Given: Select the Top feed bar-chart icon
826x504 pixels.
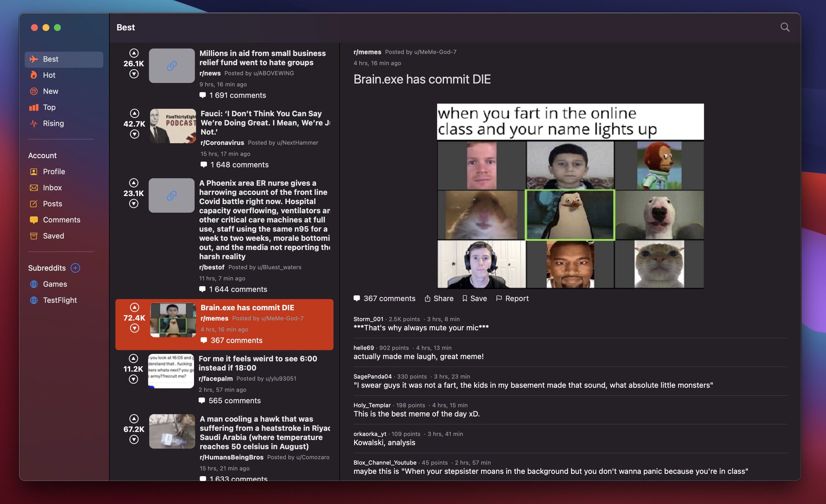Looking at the screenshot, I should tap(34, 107).
